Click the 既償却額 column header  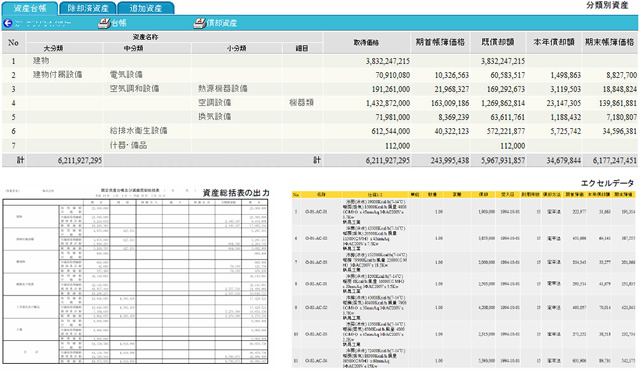[498, 42]
